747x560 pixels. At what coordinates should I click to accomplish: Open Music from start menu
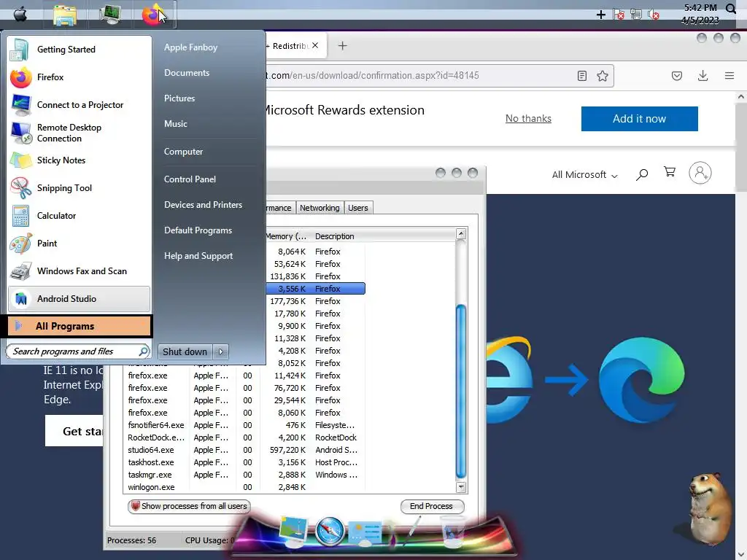(175, 124)
